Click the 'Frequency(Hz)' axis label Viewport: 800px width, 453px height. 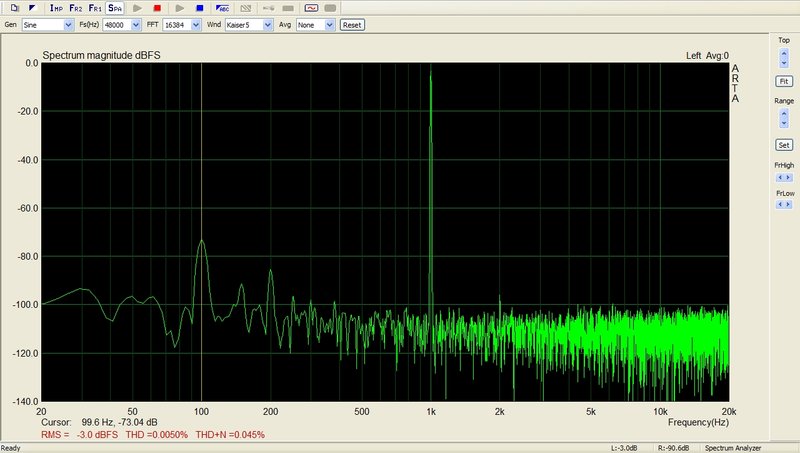coord(698,422)
